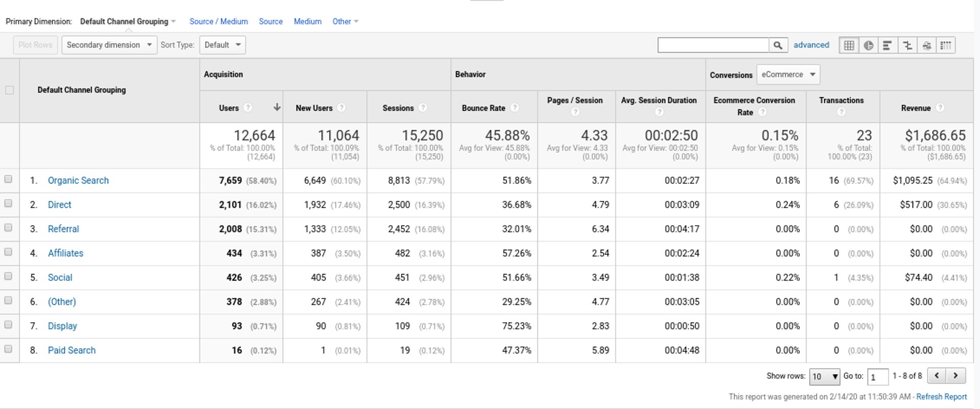Click the total revenue $1,686.65
This screenshot has height=409, width=980.
(x=935, y=135)
